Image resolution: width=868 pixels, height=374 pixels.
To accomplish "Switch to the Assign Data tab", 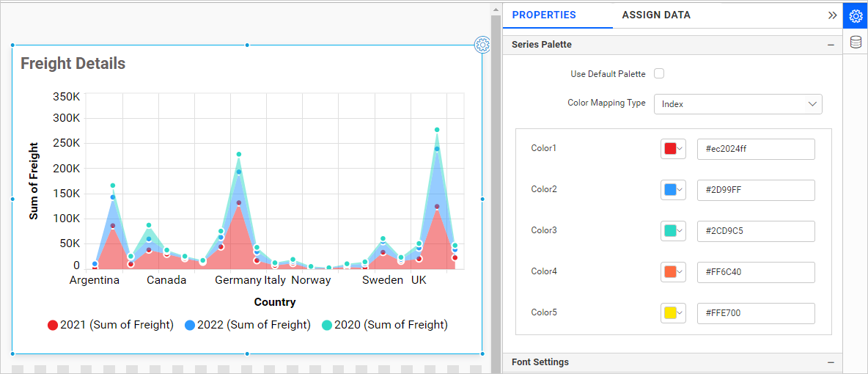I will (x=656, y=15).
